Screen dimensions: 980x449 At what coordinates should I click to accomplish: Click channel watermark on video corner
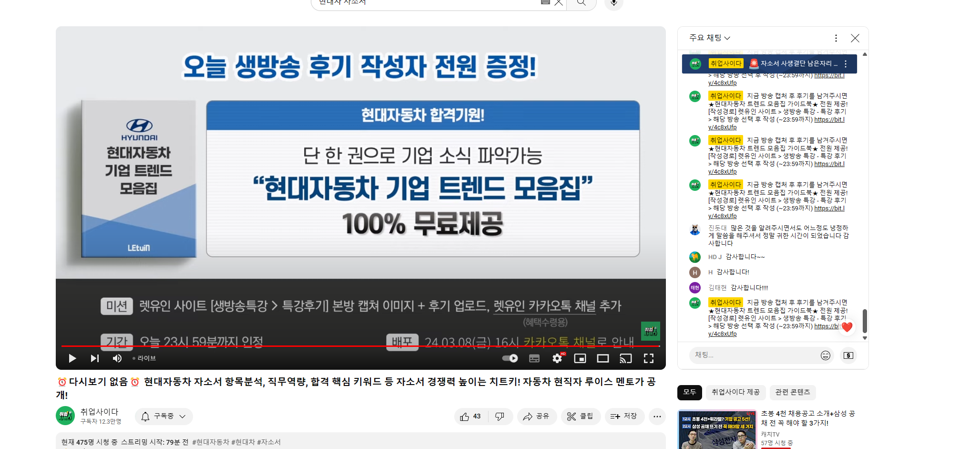coord(651,331)
